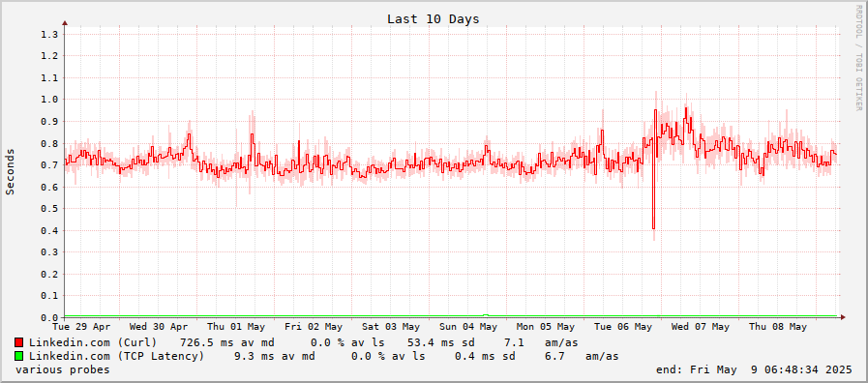Click the '0.4 ms sd' value
Image resolution: width=868 pixels, height=383 pixels.
click(x=485, y=356)
